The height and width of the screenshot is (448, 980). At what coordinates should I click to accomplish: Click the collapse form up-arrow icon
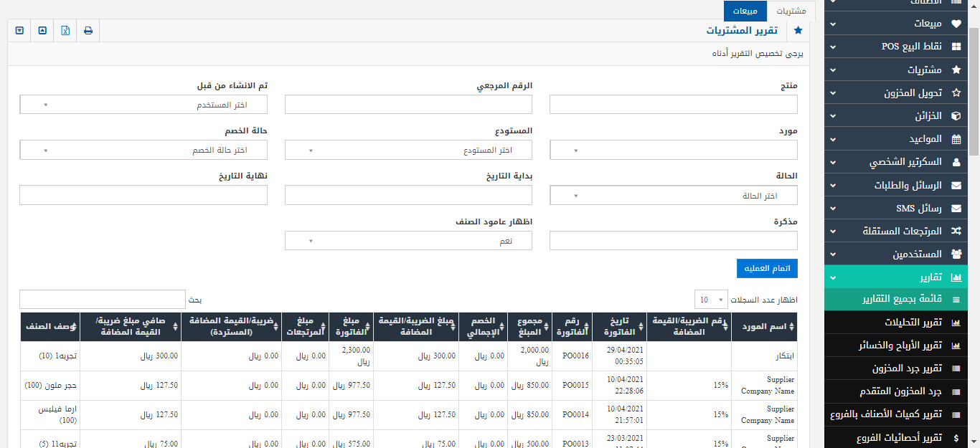pos(42,31)
